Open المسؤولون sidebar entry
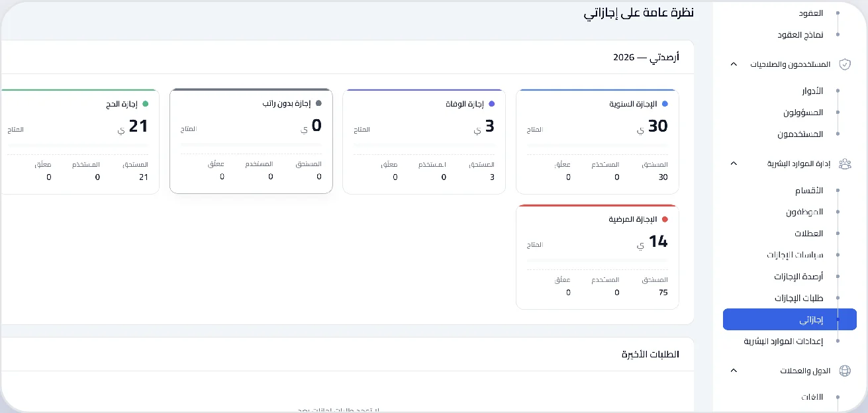 click(803, 113)
